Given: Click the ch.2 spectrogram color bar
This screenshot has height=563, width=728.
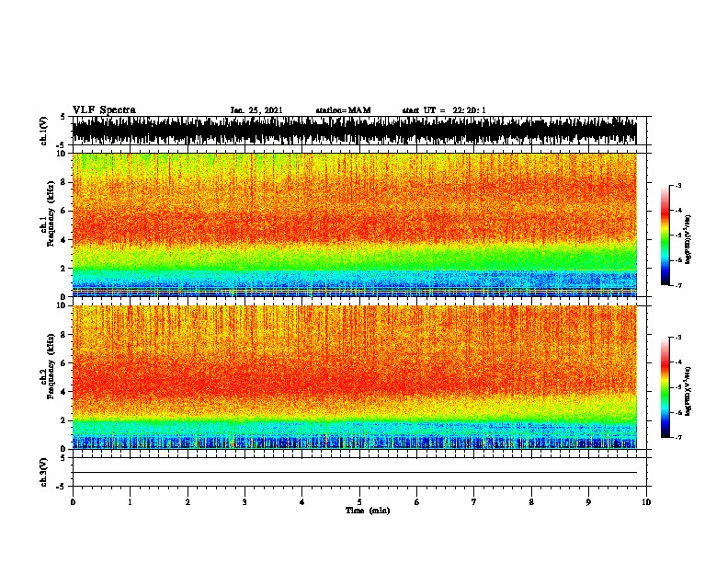Looking at the screenshot, I should coord(665,387).
